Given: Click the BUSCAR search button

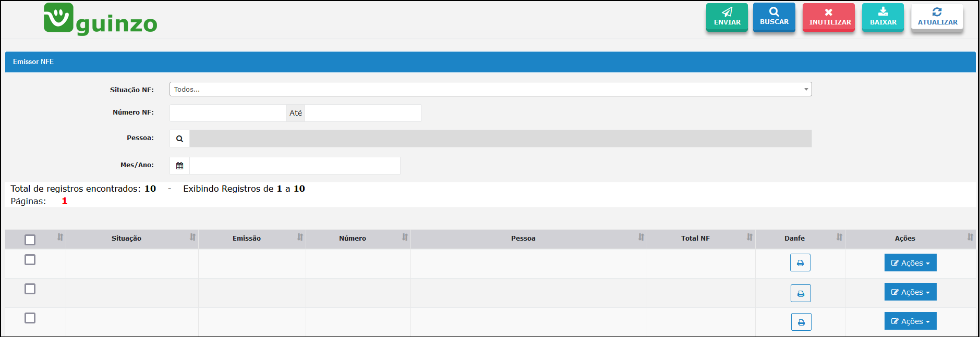Looking at the screenshot, I should coord(774,17).
